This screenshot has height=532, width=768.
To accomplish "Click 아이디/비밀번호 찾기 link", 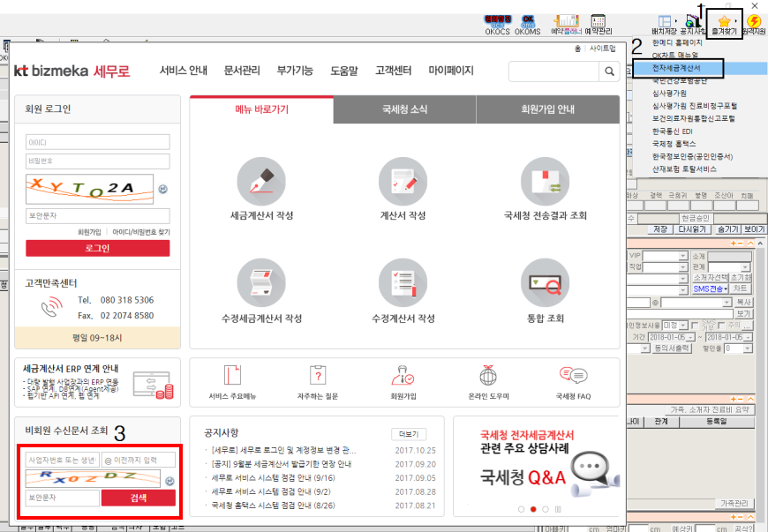I will click(141, 232).
